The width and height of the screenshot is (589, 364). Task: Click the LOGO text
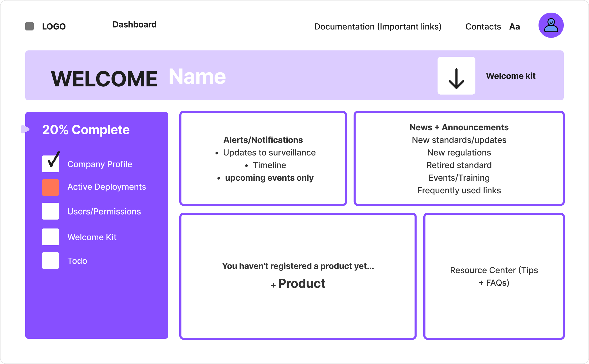click(x=54, y=27)
